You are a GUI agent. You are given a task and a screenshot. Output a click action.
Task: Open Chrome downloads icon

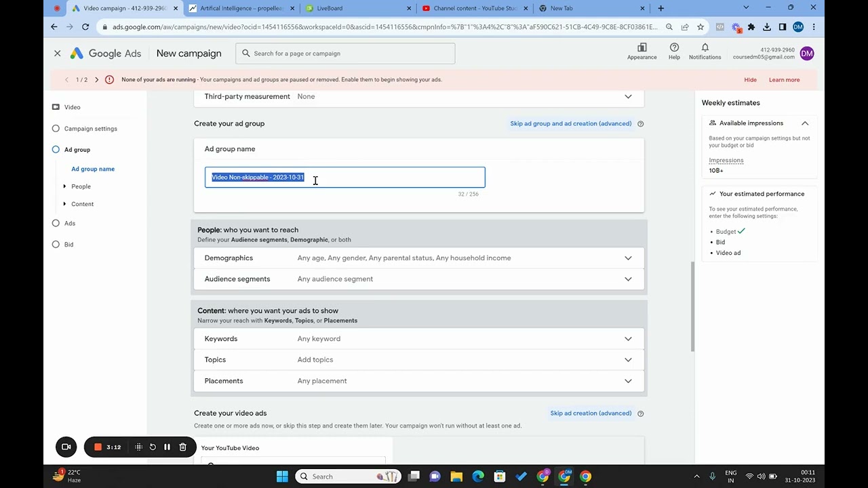click(766, 27)
